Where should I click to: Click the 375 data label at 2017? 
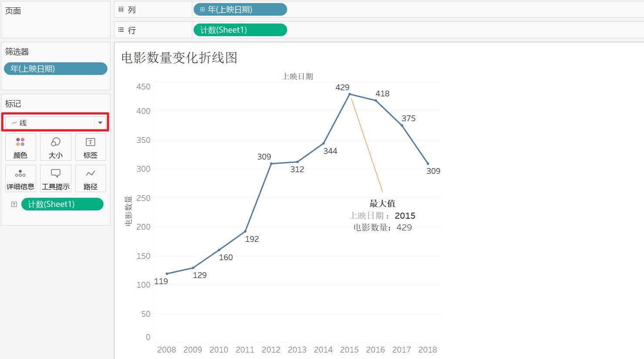pyautogui.click(x=409, y=119)
